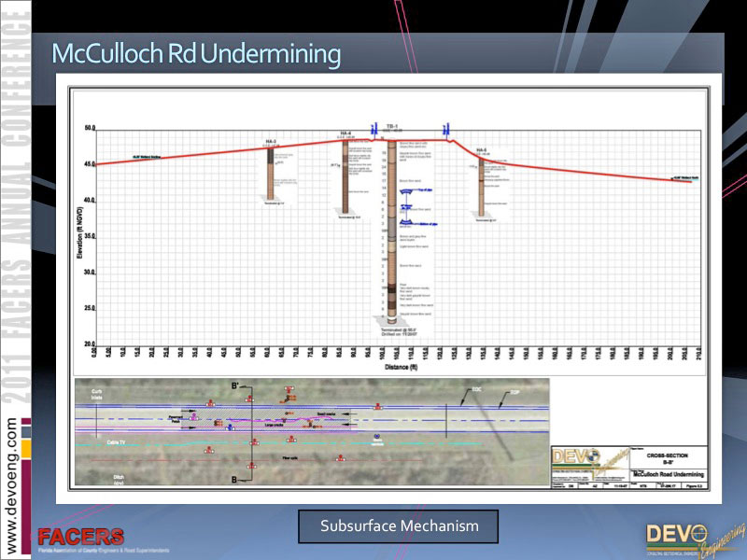Screen dimensions: 747x560
Task: Click the FACERS logo in the footer
Action: 80,539
